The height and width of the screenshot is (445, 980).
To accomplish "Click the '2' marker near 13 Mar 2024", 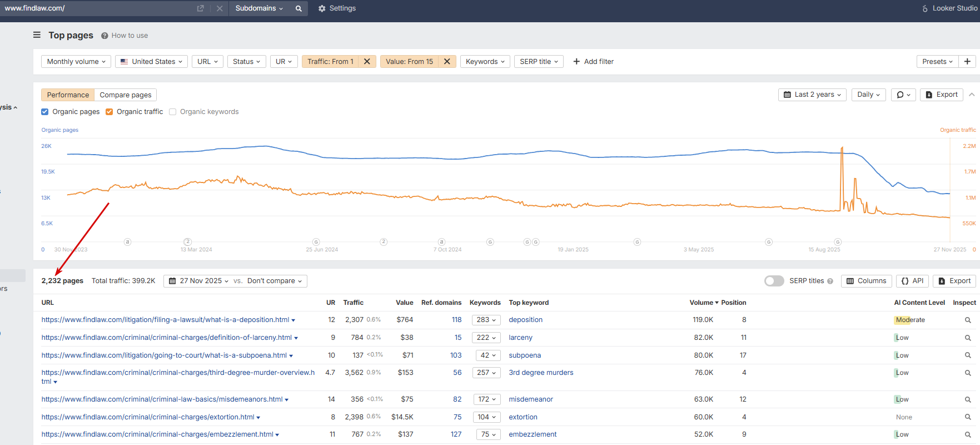I will pyautogui.click(x=188, y=242).
